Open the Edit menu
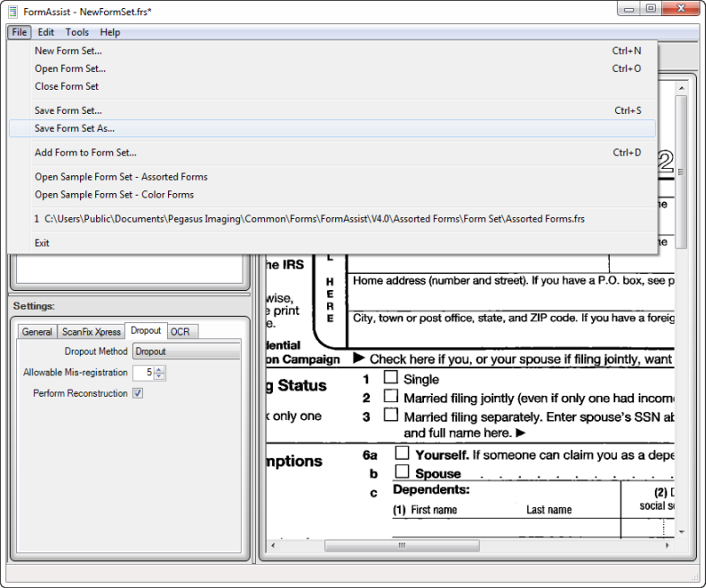This screenshot has width=706, height=588. pos(46,32)
